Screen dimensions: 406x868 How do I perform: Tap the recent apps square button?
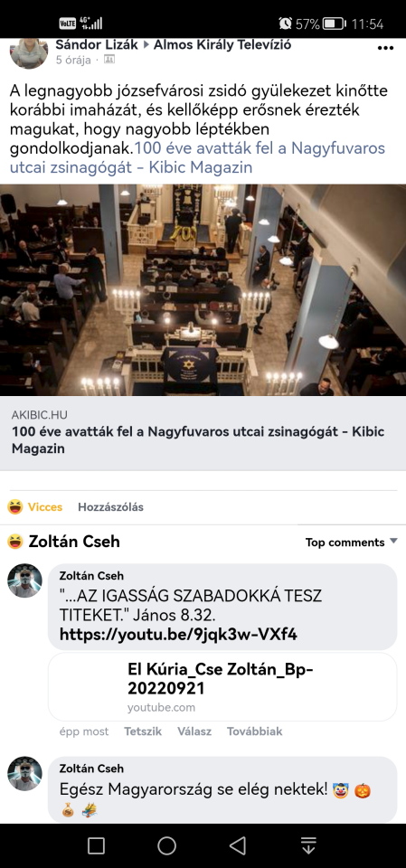97,845
